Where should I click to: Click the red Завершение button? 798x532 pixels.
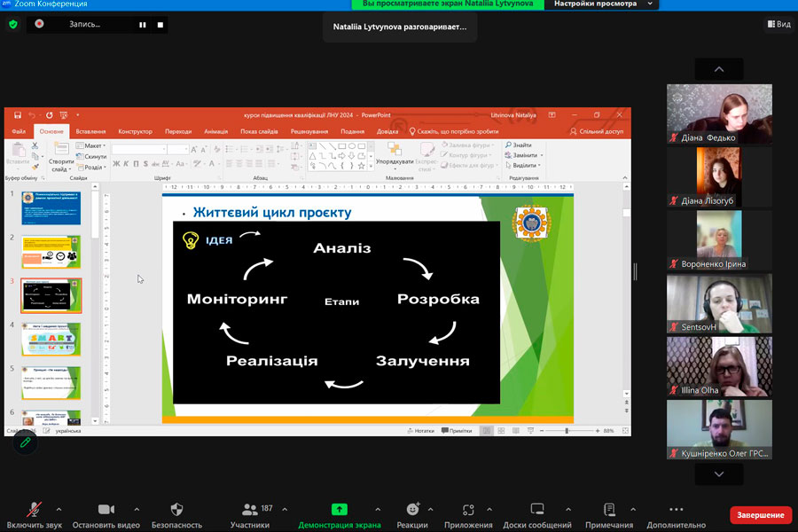(761, 515)
